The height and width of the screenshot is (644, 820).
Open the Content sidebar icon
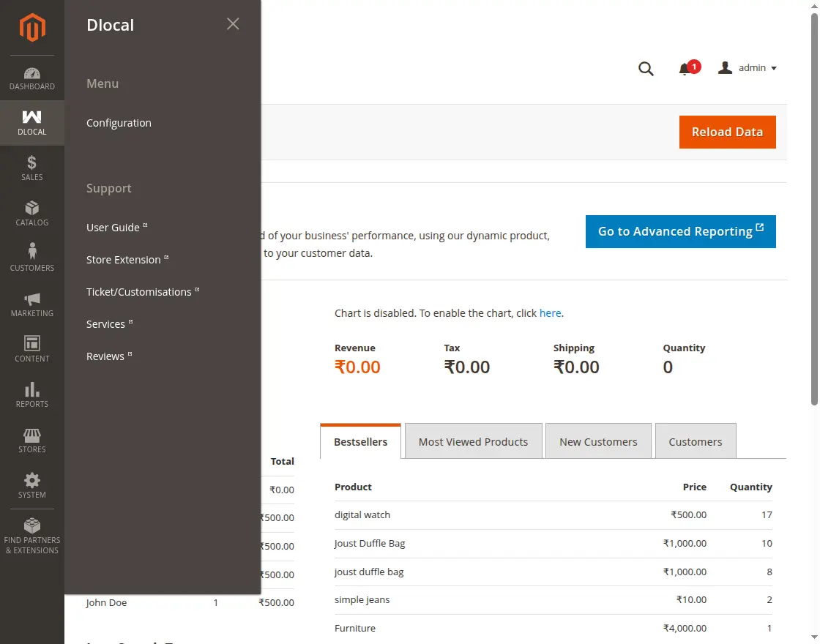(31, 349)
